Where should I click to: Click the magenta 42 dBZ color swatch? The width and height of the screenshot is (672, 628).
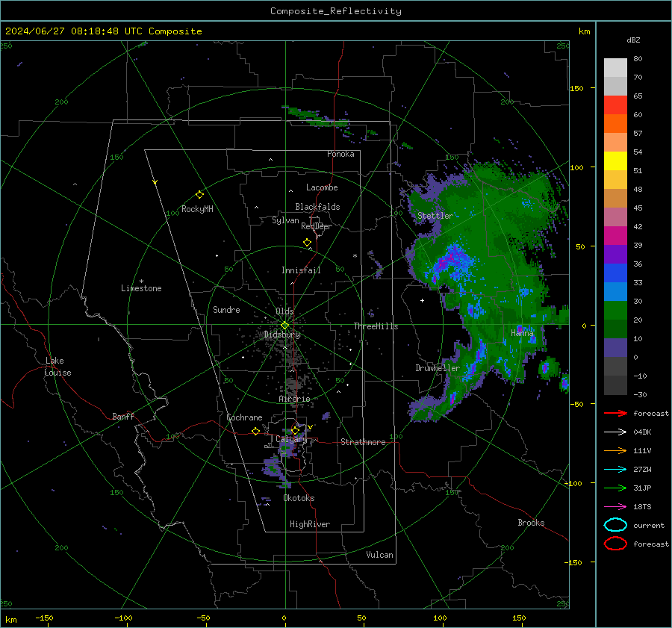click(615, 236)
